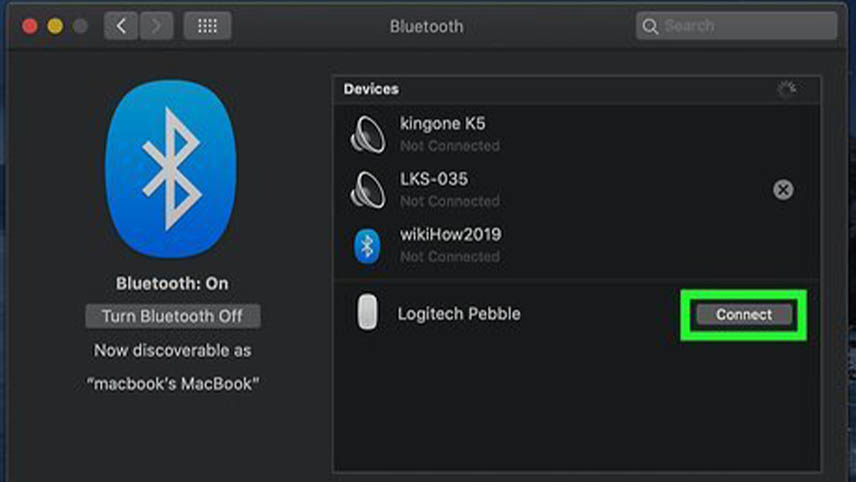Select the wikiHow2019 Bluetooth icon
Image resolution: width=856 pixels, height=482 pixels.
(x=367, y=246)
